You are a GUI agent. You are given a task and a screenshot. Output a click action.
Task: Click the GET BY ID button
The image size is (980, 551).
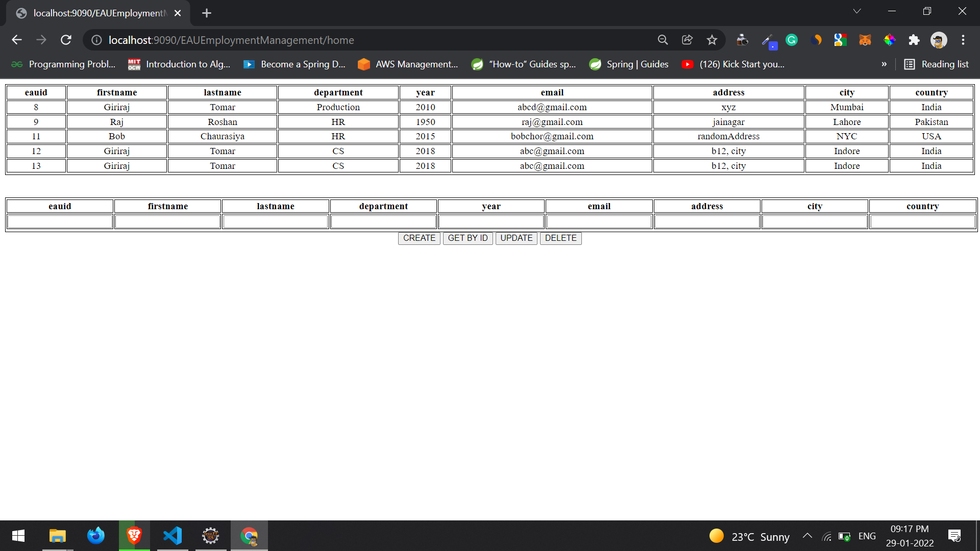[468, 238]
